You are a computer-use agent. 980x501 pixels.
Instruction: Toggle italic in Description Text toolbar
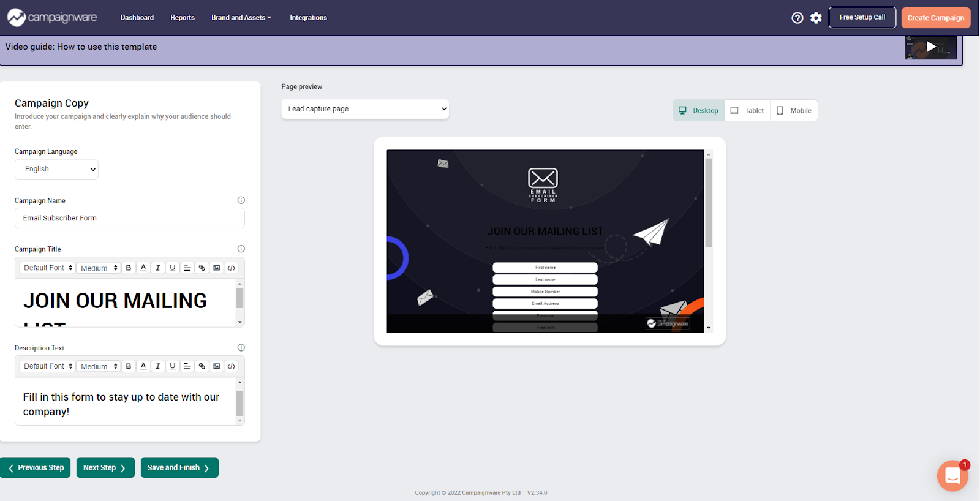coord(158,366)
